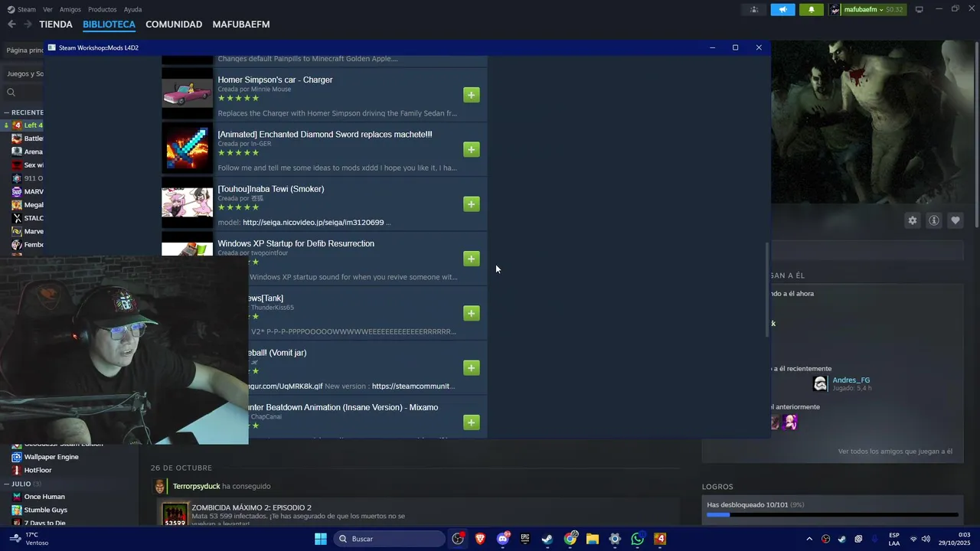Open Minnie Mouse creator name

271,90
